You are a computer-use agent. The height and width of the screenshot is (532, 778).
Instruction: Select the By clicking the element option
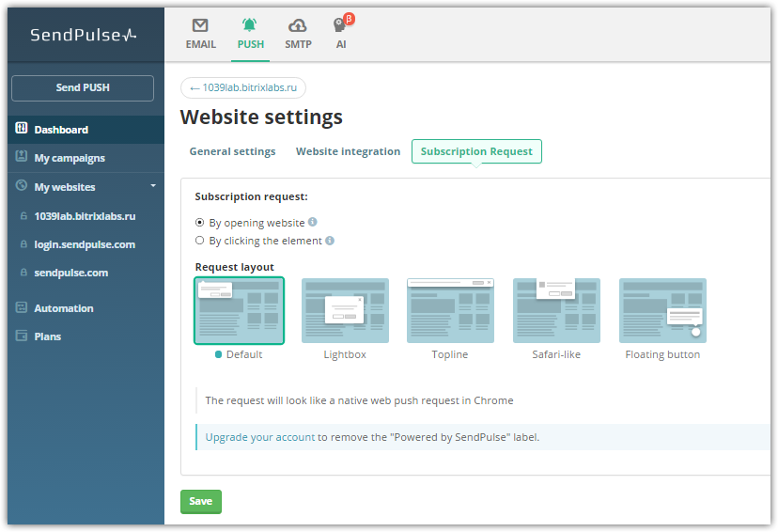tap(199, 241)
